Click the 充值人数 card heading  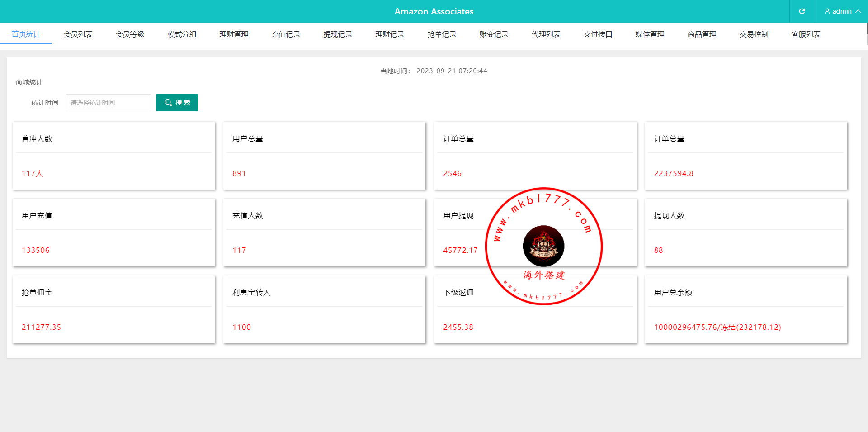click(x=247, y=216)
